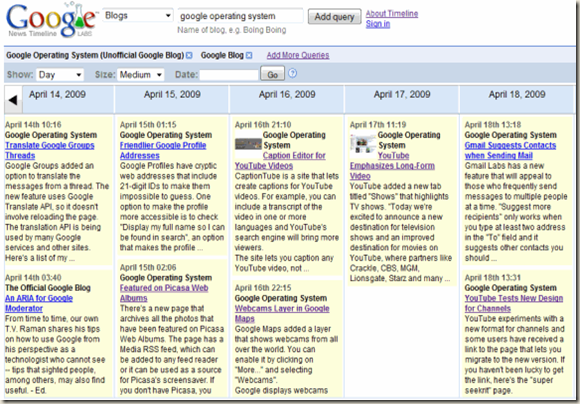This screenshot has width=580, height=404.
Task: Click the April 17th 11:19 timestamp
Action: (x=378, y=125)
